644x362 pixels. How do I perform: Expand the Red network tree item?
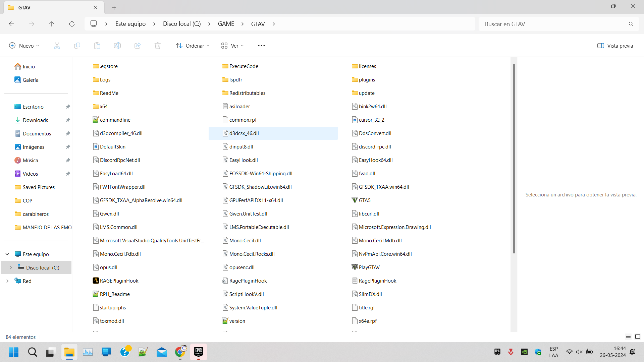point(7,281)
